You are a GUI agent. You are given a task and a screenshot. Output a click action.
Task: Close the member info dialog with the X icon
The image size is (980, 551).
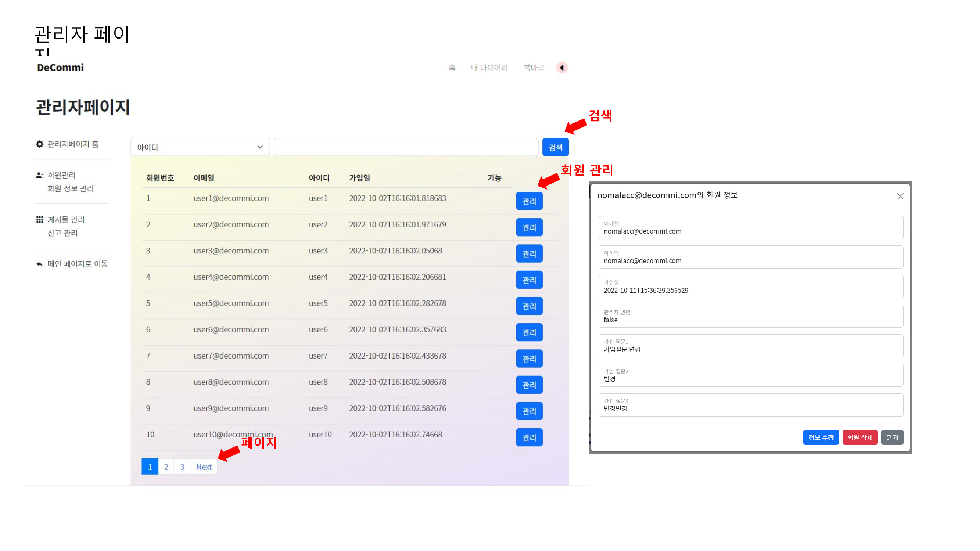(x=900, y=196)
